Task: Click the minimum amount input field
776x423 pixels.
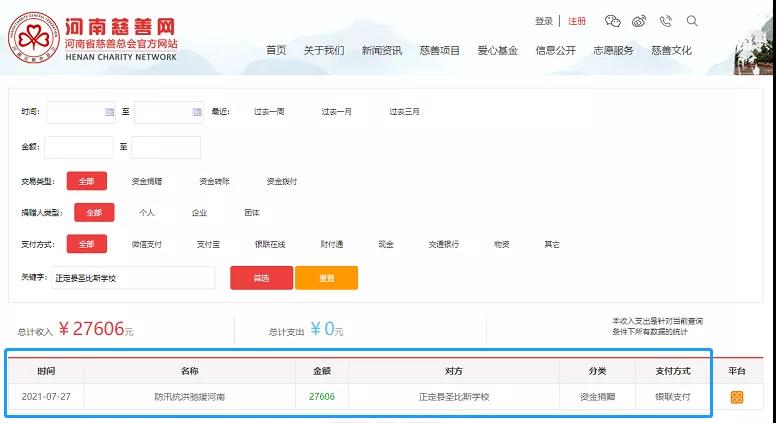Action: 79,147
